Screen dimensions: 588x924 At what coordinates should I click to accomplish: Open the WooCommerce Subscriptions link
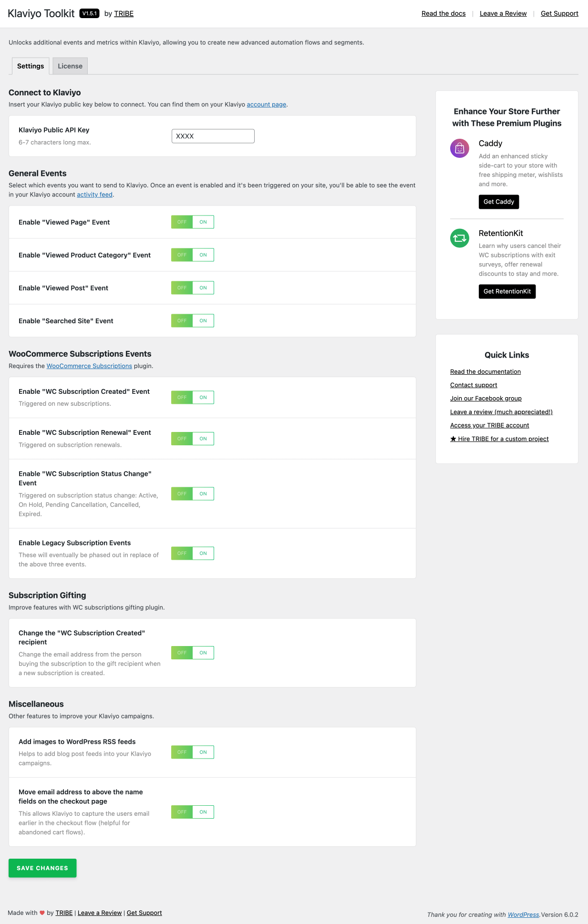point(89,366)
